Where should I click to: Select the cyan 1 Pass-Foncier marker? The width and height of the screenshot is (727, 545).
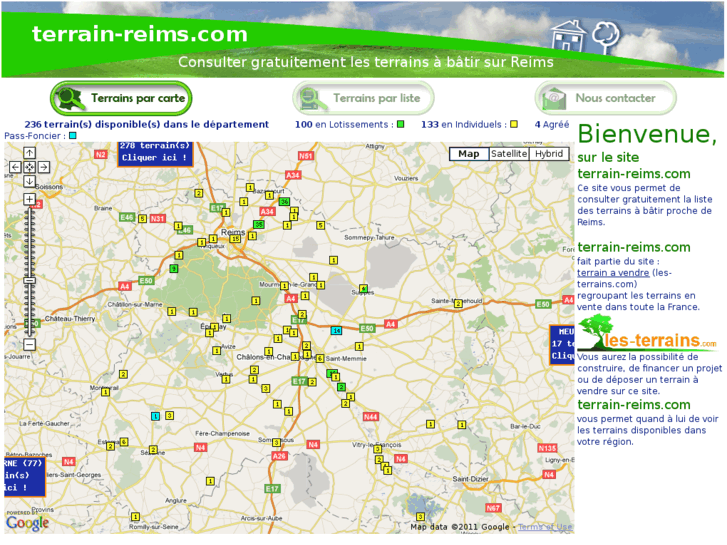[x=156, y=417]
